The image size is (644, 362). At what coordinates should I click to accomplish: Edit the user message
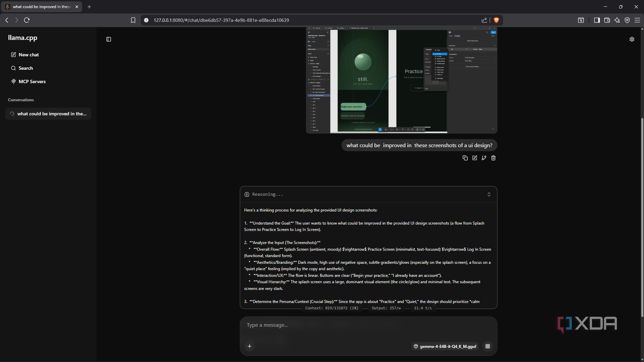point(474,158)
